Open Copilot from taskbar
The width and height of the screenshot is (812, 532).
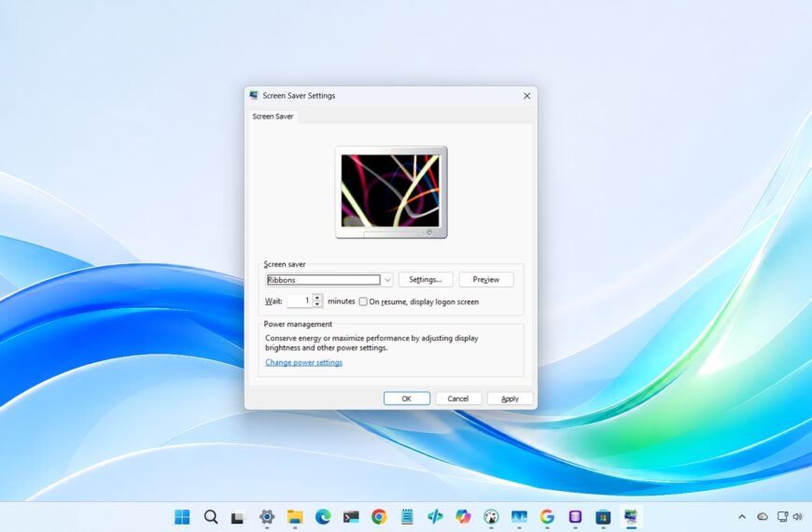[x=463, y=516]
